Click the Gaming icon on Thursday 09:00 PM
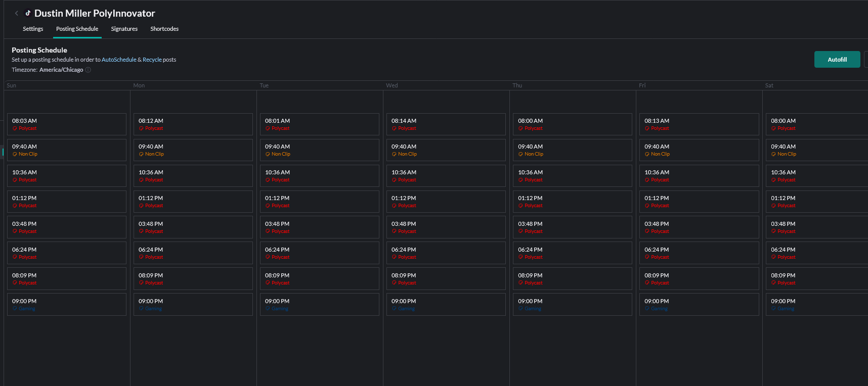The image size is (868, 386). (x=520, y=309)
